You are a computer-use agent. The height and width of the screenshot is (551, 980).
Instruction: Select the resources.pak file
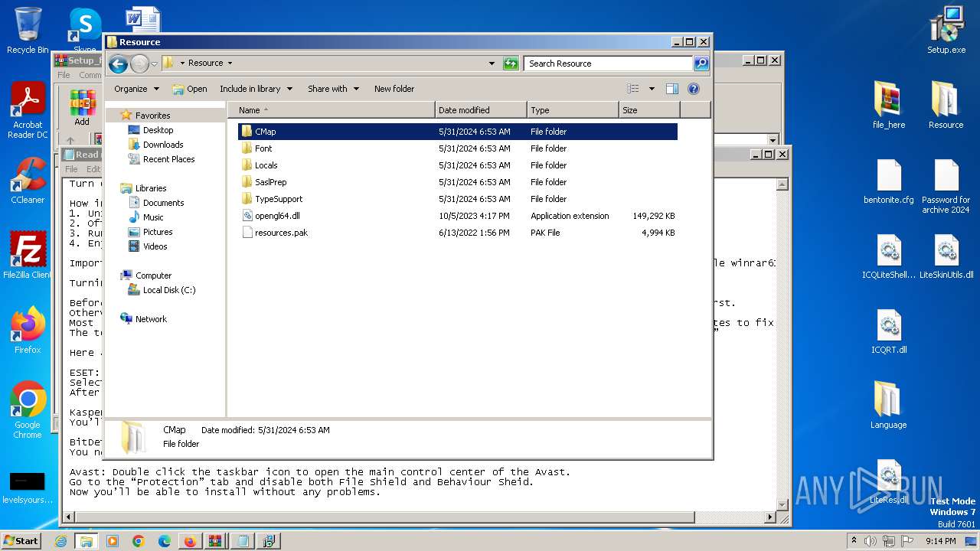coord(458,233)
